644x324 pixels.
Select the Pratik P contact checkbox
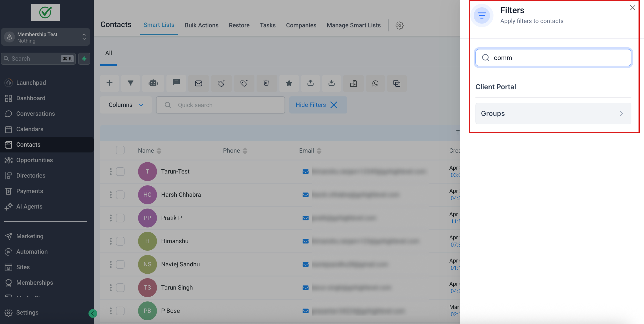(x=120, y=218)
